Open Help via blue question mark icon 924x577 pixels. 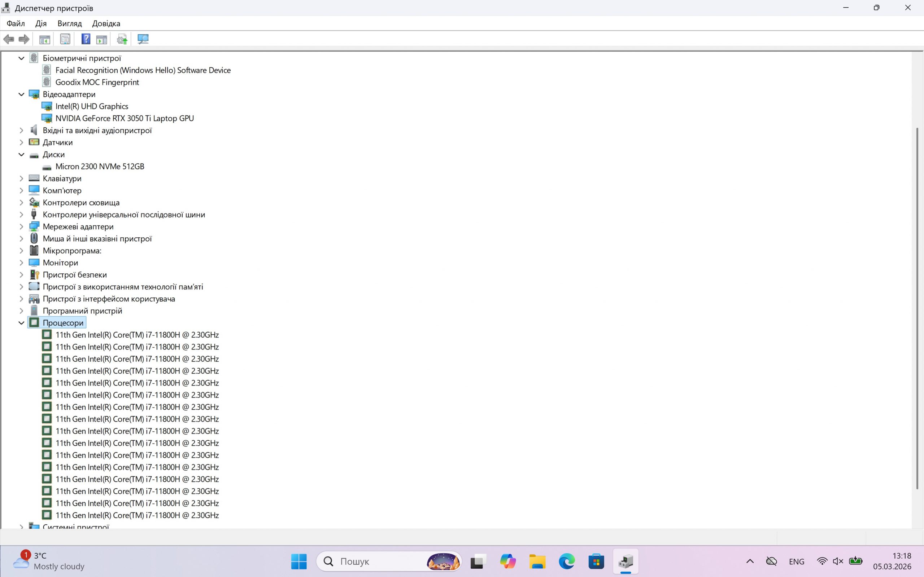pyautogui.click(x=86, y=39)
